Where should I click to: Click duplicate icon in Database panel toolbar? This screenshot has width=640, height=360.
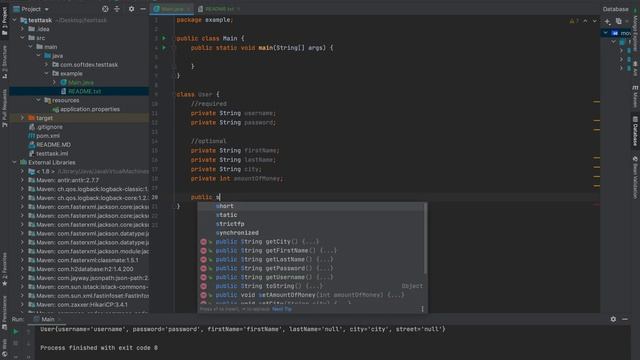pyautogui.click(x=619, y=21)
